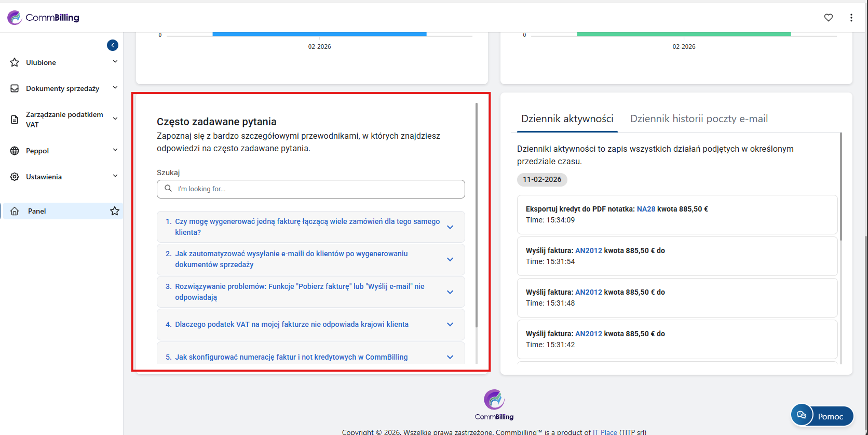Screen dimensions: 868x435
Task: Click the CommBilling logo in the header
Action: (x=44, y=18)
